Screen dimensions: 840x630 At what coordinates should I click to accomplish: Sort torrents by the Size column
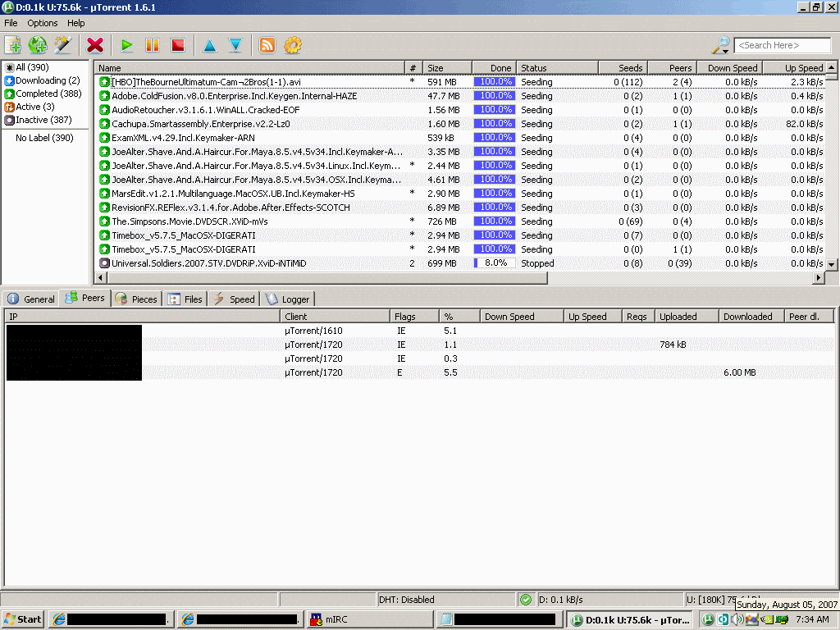(447, 68)
